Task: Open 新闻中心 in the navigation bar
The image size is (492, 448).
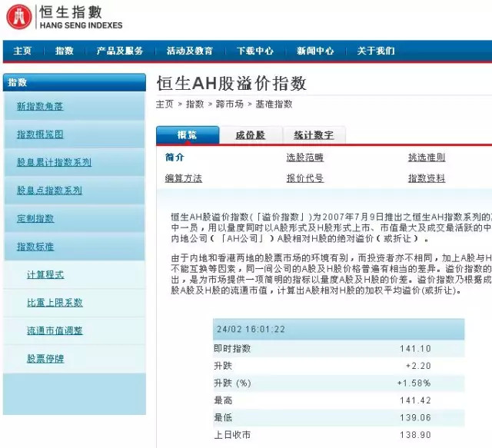Action: click(315, 51)
